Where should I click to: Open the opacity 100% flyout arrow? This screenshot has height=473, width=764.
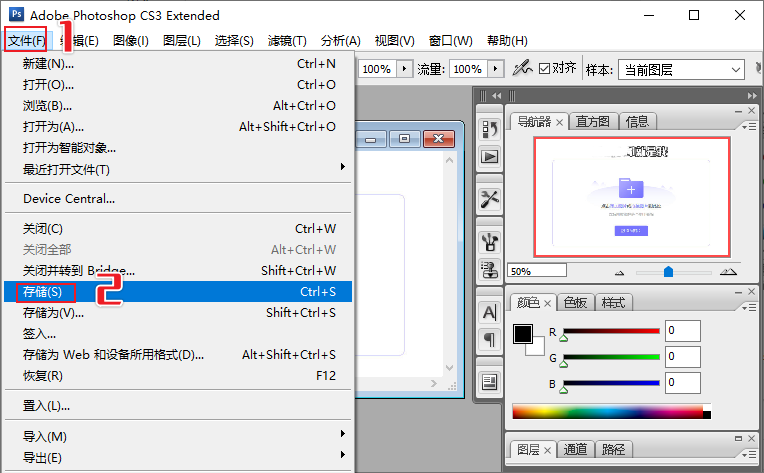pyautogui.click(x=404, y=69)
